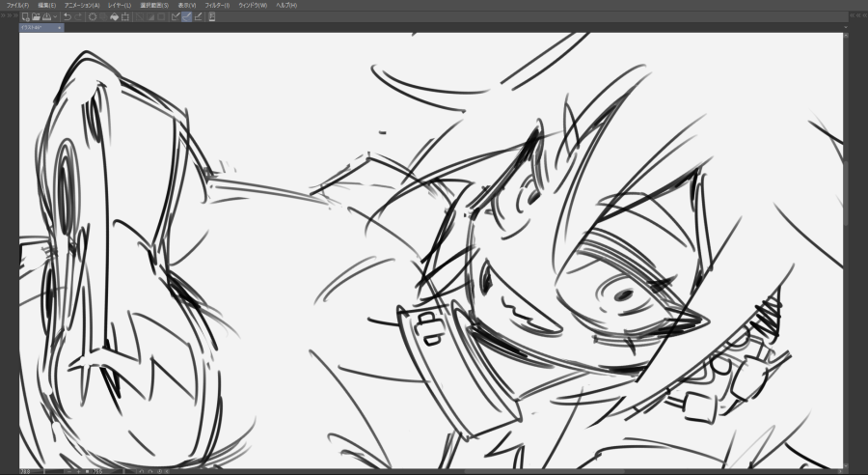Open the ファイル(F) menu
Screen dimensions: 868x475
click(17, 5)
